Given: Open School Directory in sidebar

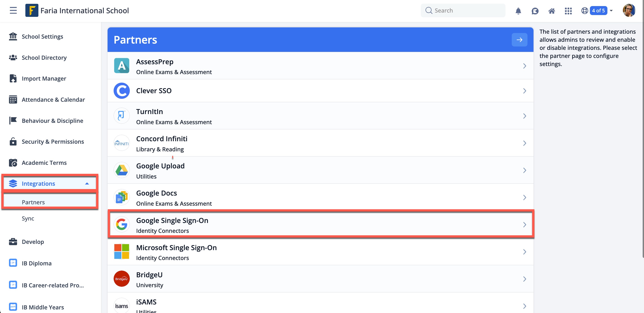Looking at the screenshot, I should pos(50,57).
